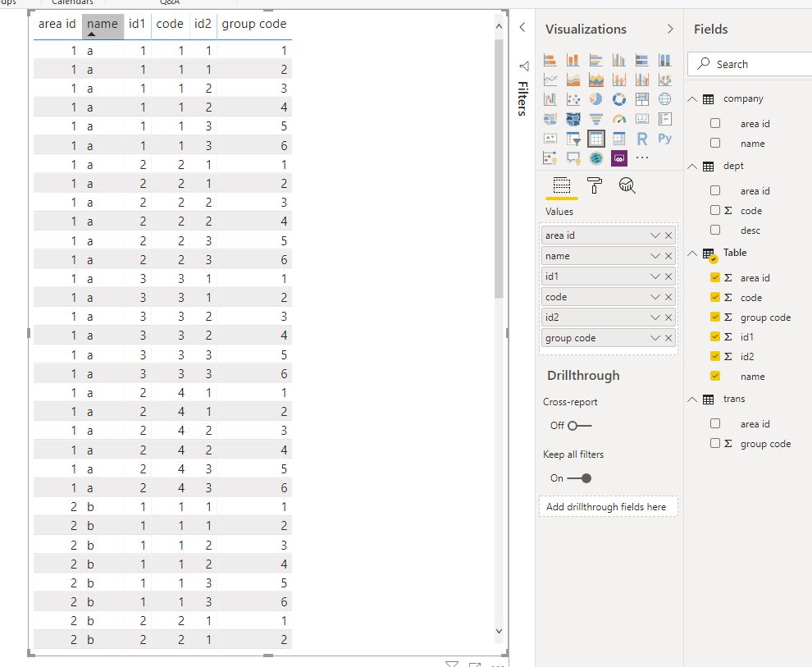Select the R script visual
This screenshot has width=812, height=667.
click(641, 139)
